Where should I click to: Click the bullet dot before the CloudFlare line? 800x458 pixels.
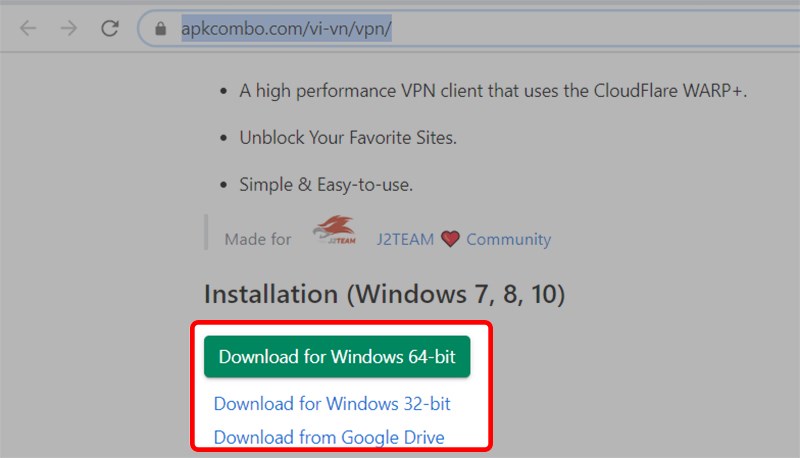pos(222,92)
